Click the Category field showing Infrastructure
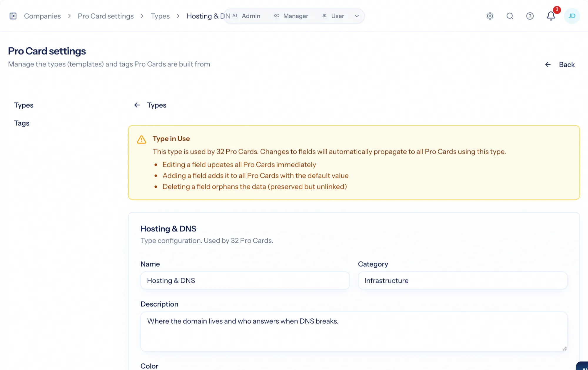 (462, 280)
